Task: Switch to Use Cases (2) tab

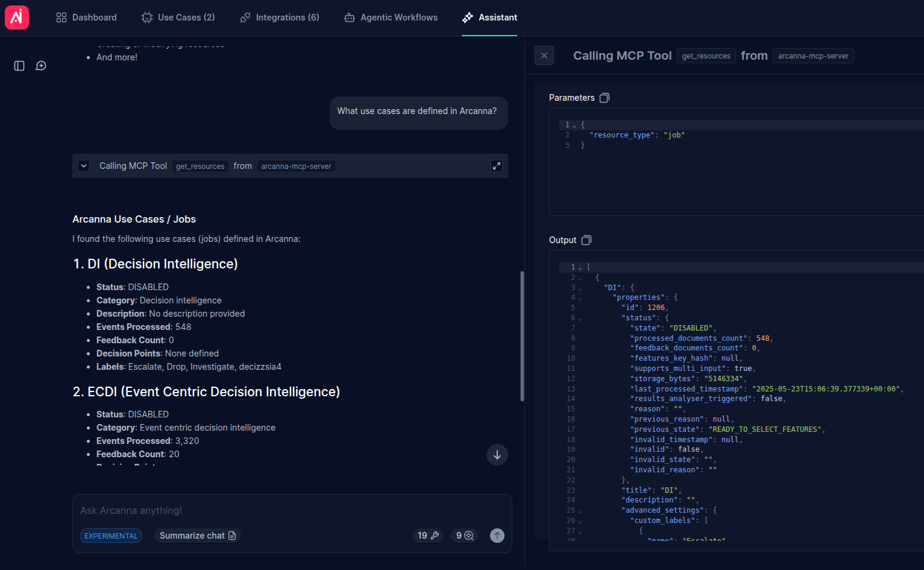Action: point(178,17)
